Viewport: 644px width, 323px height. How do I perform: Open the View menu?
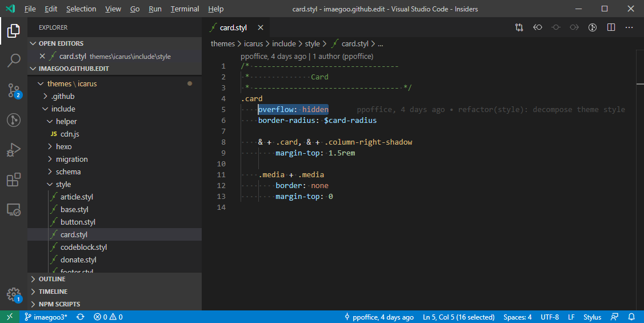tap(113, 9)
